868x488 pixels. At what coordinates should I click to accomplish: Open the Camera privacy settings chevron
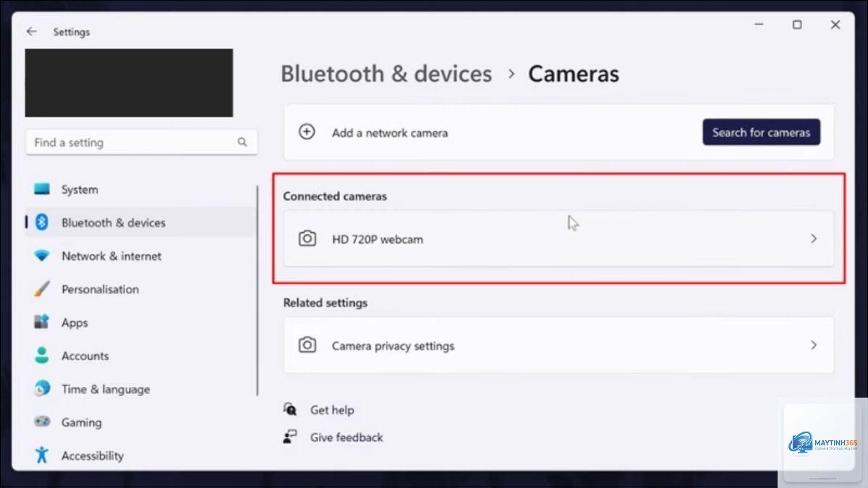pyautogui.click(x=814, y=346)
